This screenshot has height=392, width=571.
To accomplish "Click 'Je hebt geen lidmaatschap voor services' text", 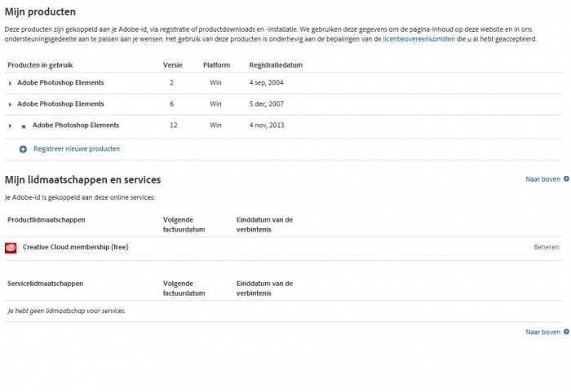I will pyautogui.click(x=67, y=311).
